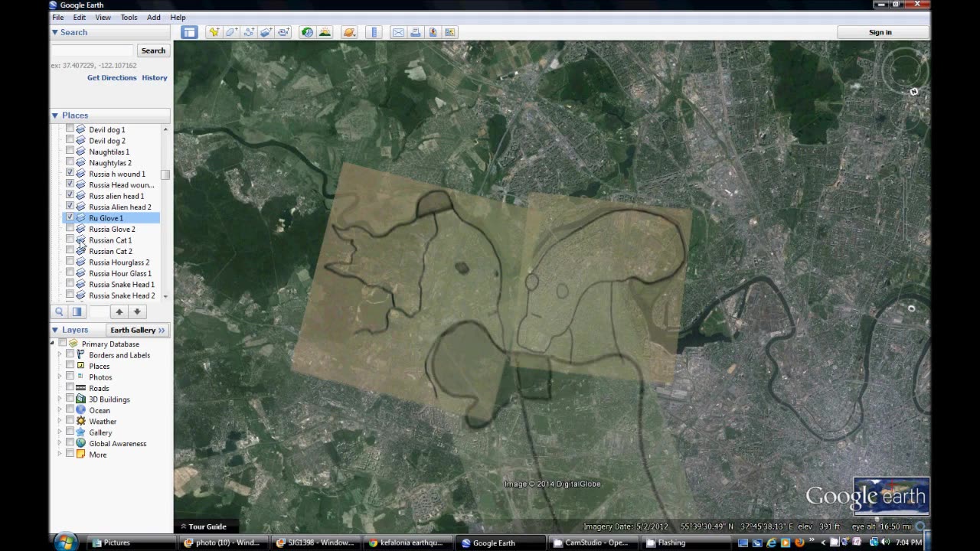Viewport: 980px width, 551px height.
Task: Click the magnifier icon below Places list
Action: [x=59, y=311]
